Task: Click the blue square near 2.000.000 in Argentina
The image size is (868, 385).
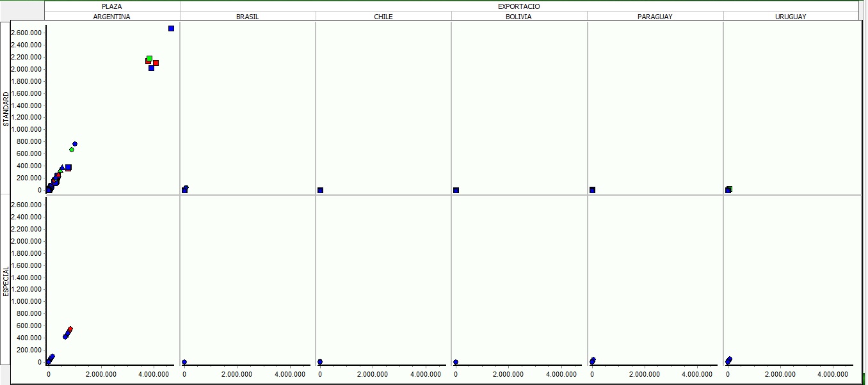Action: tap(151, 68)
